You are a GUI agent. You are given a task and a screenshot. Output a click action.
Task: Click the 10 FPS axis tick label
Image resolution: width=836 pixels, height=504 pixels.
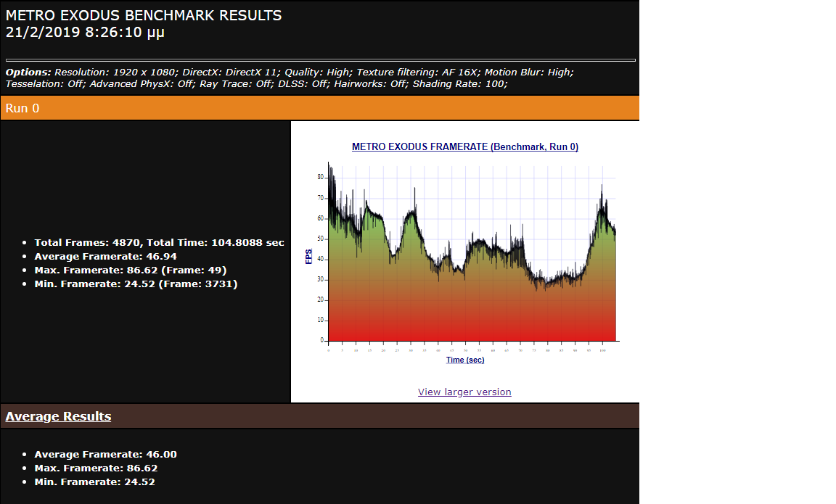pyautogui.click(x=321, y=320)
